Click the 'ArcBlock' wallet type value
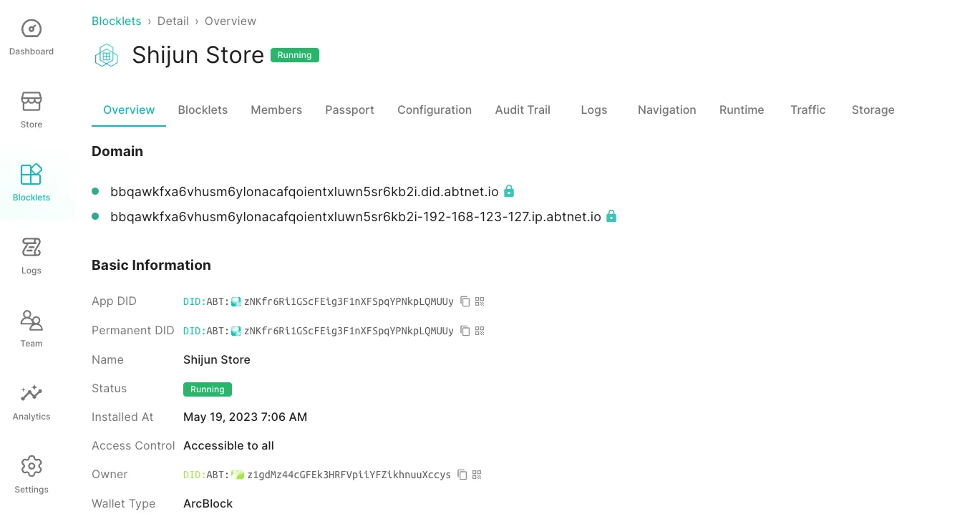The width and height of the screenshot is (980, 519). click(x=208, y=504)
